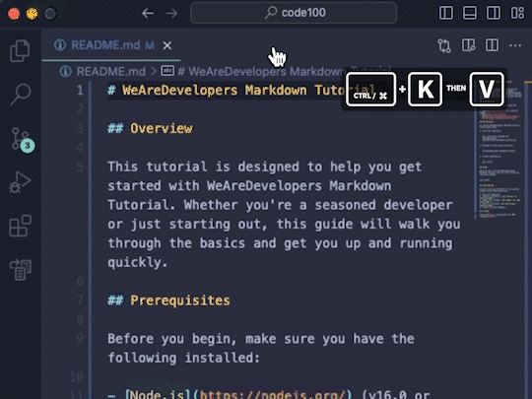
Task: Open preview to the side icon
Action: [x=468, y=45]
